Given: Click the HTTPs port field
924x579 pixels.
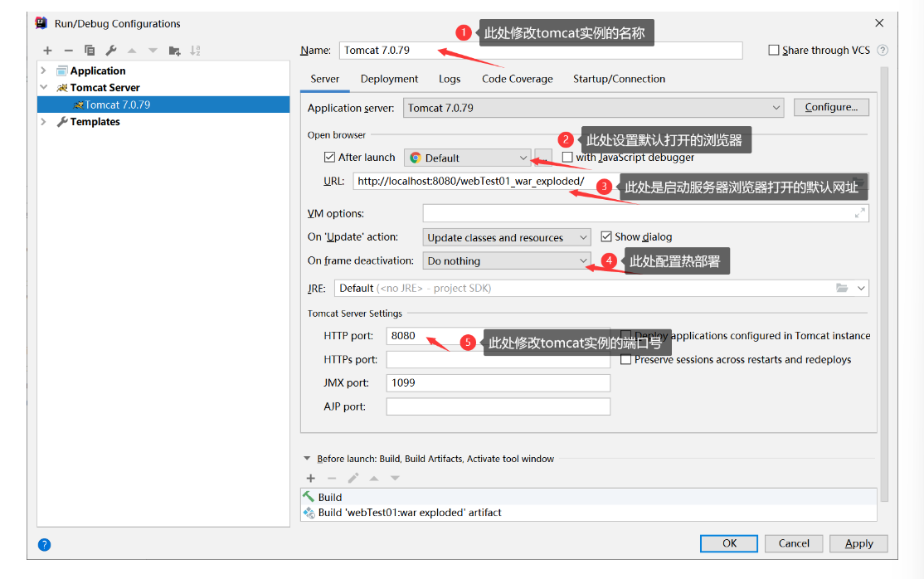Looking at the screenshot, I should (498, 359).
